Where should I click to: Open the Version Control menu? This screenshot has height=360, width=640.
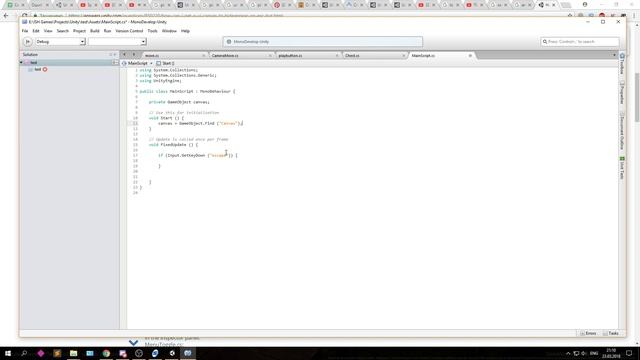click(129, 31)
